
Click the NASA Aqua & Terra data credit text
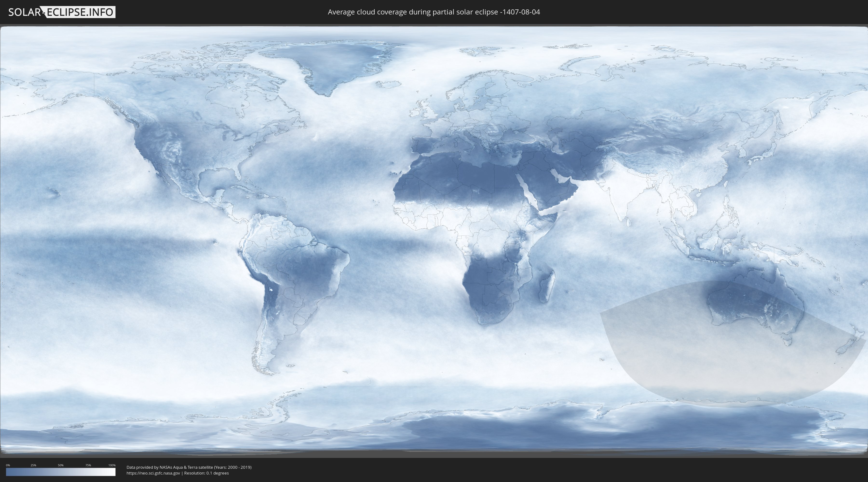coord(189,467)
